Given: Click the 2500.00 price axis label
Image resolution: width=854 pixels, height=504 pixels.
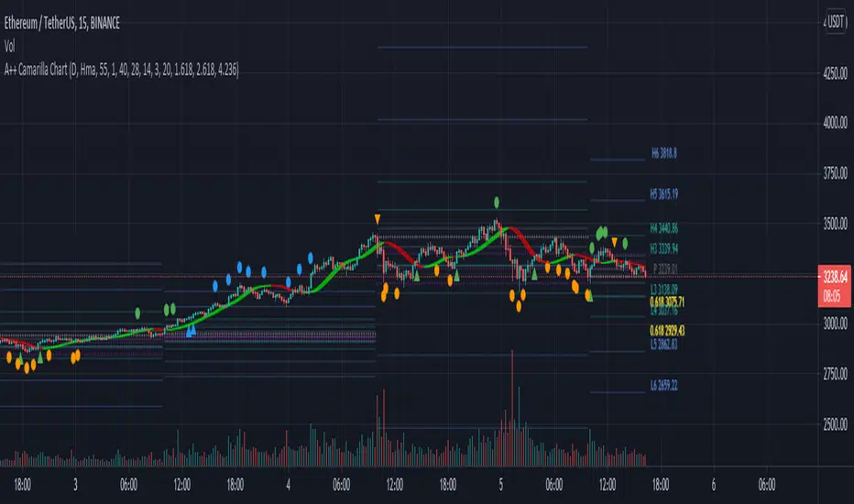Looking at the screenshot, I should 835,424.
